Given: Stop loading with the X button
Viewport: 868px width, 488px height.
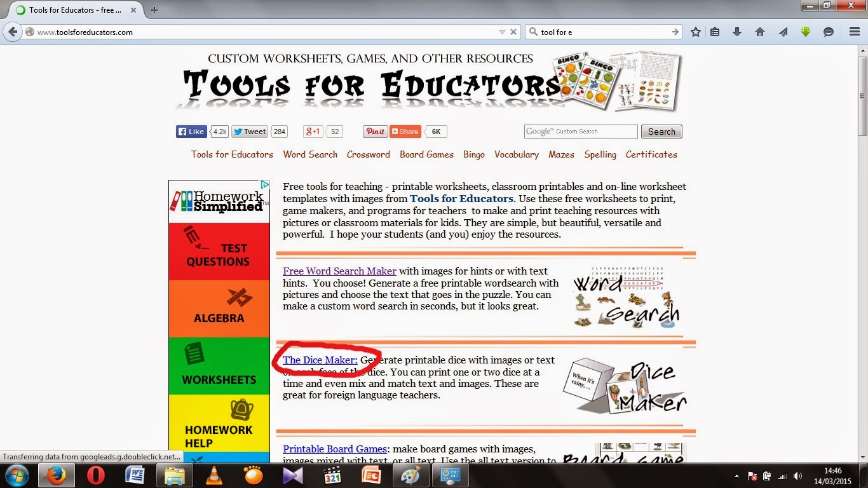Looking at the screenshot, I should click(x=514, y=32).
